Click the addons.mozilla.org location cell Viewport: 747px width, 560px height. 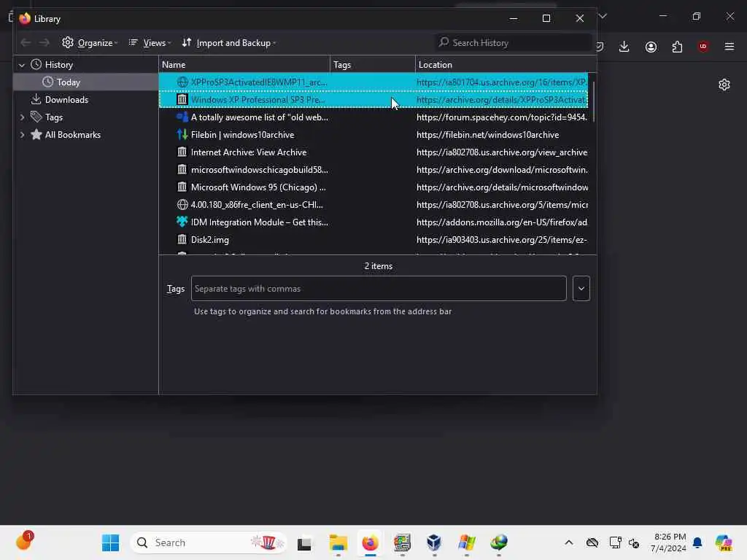click(502, 222)
